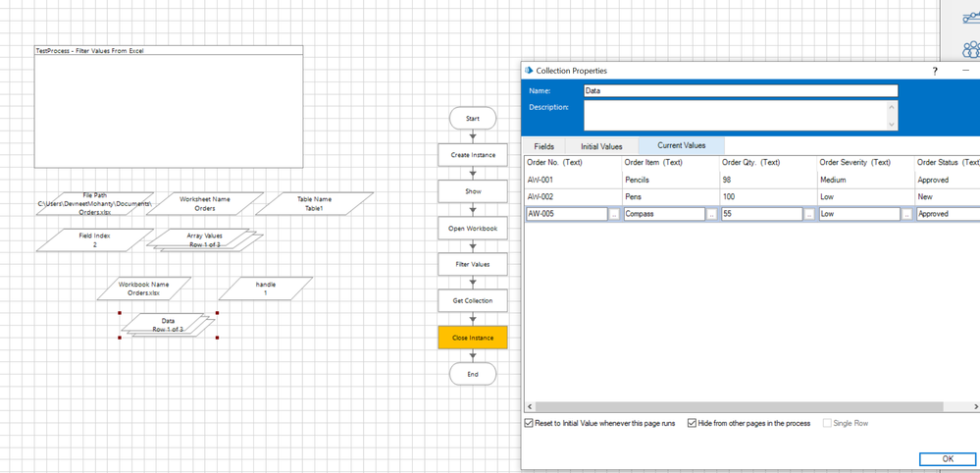Switch to the Initial Values tab
980x473 pixels.
pos(601,146)
